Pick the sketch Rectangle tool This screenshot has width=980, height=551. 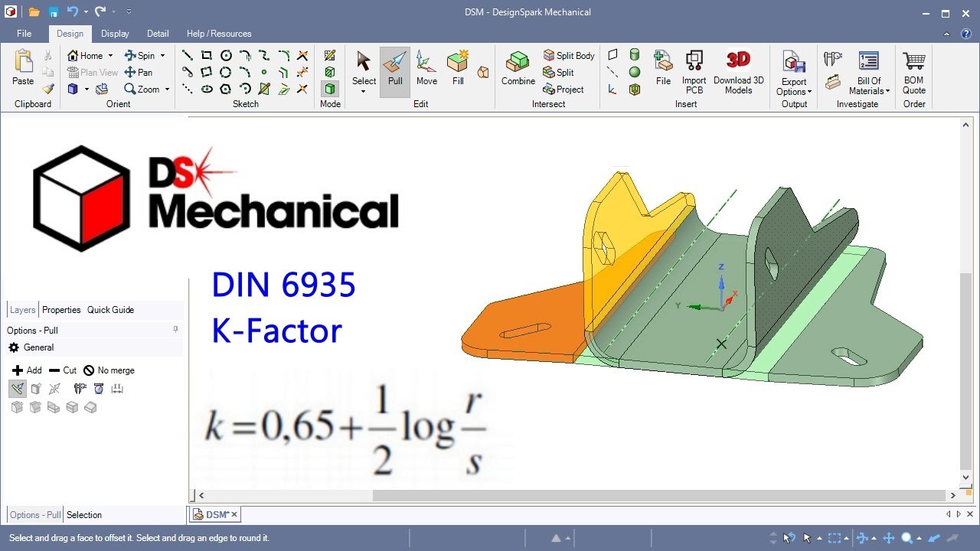(207, 55)
